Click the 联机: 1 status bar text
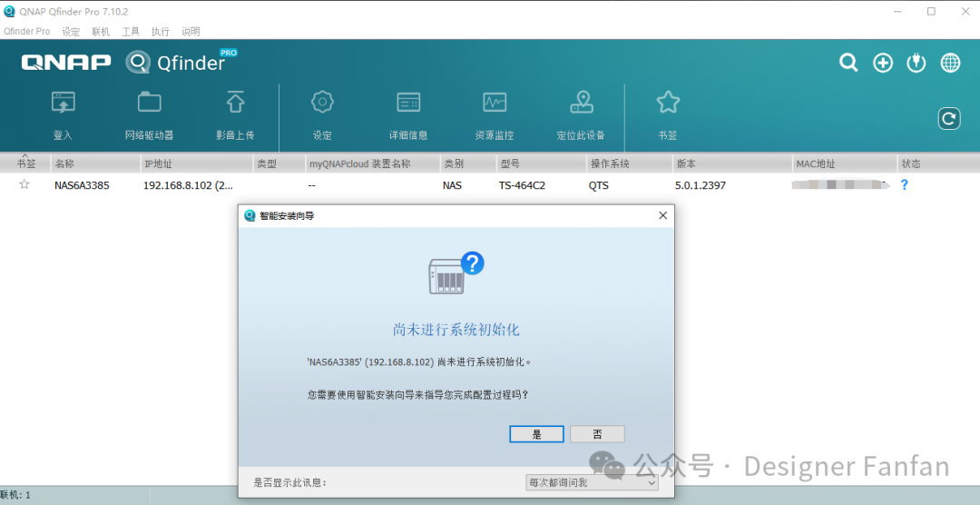980x505 pixels. (x=15, y=495)
